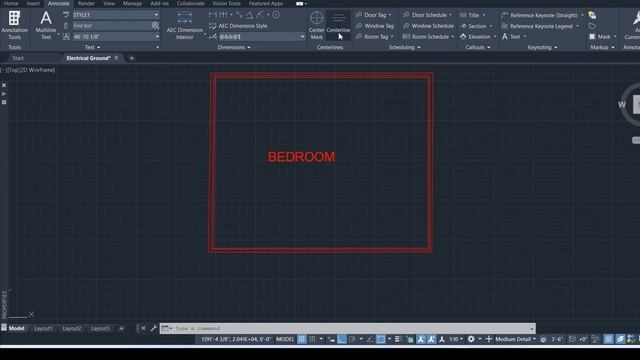Expand the Dimensions panel
This screenshot has width=640, height=360.
pyautogui.click(x=234, y=47)
